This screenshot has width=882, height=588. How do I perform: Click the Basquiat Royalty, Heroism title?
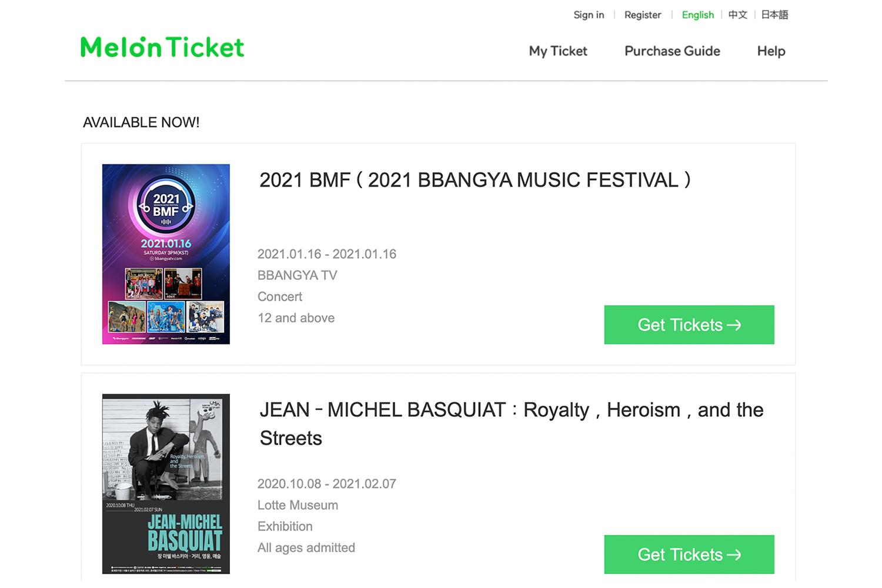[512, 424]
